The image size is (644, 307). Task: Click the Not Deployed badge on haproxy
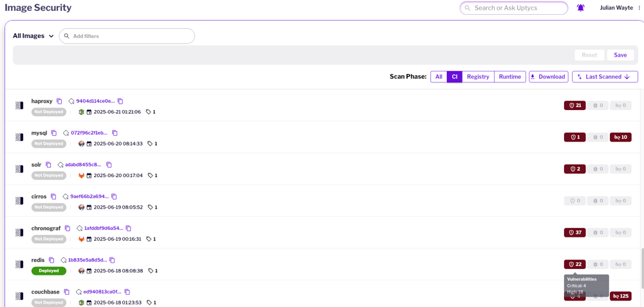[x=49, y=111]
